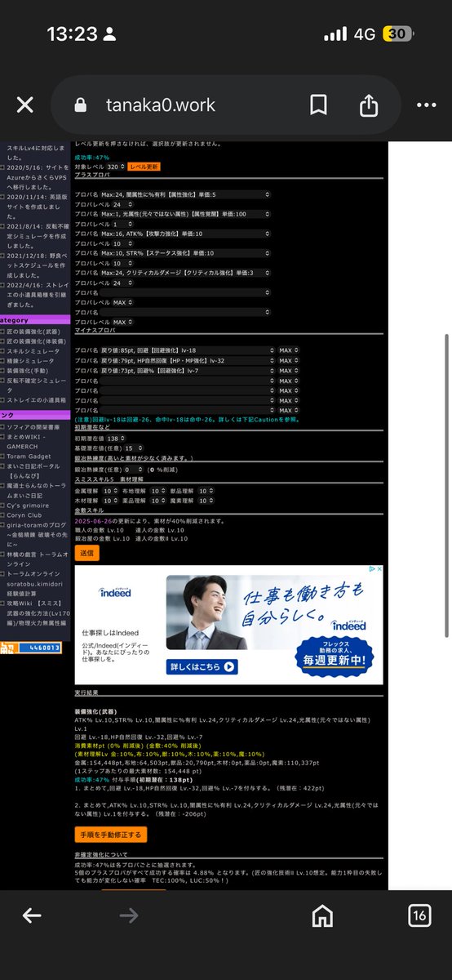The image size is (452, 980).
Task: Open 戻り値:85pt 回避 lv-18 dropdown
Action: (x=187, y=350)
